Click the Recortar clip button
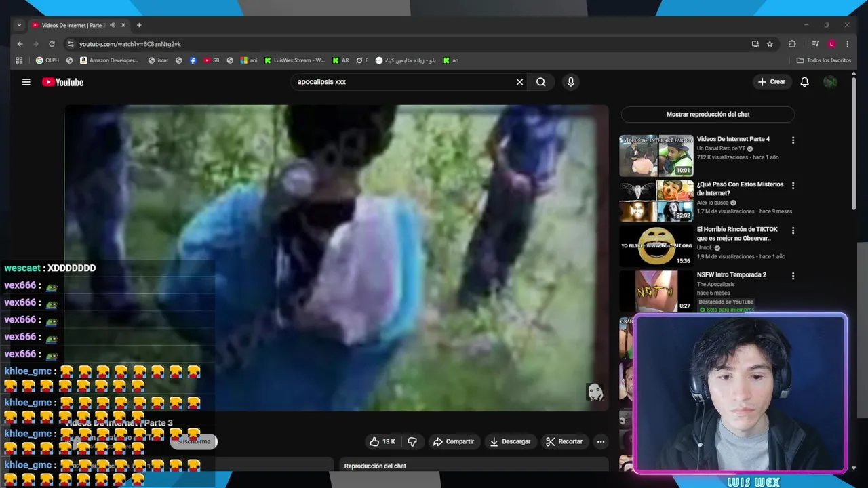Image resolution: width=868 pixels, height=488 pixels. (564, 441)
